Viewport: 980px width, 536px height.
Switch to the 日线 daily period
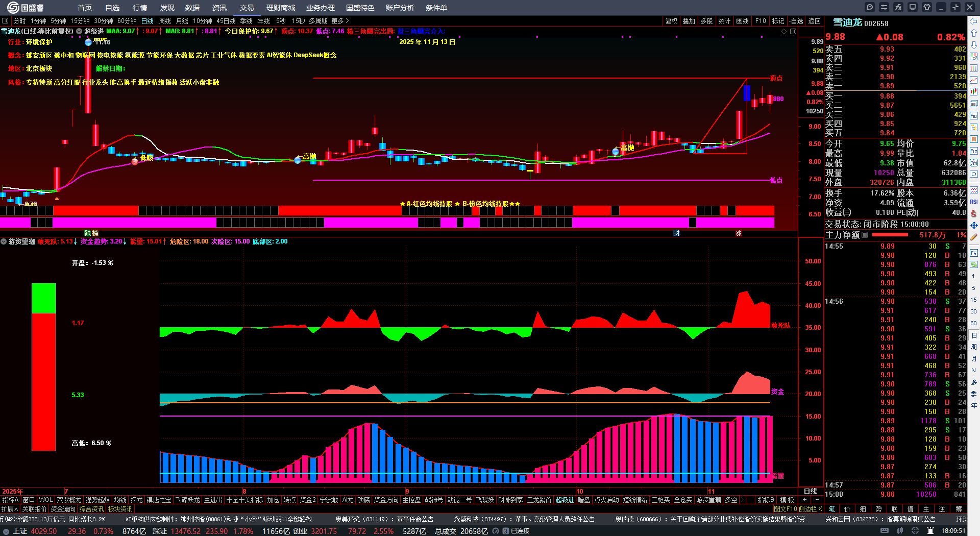[148, 21]
